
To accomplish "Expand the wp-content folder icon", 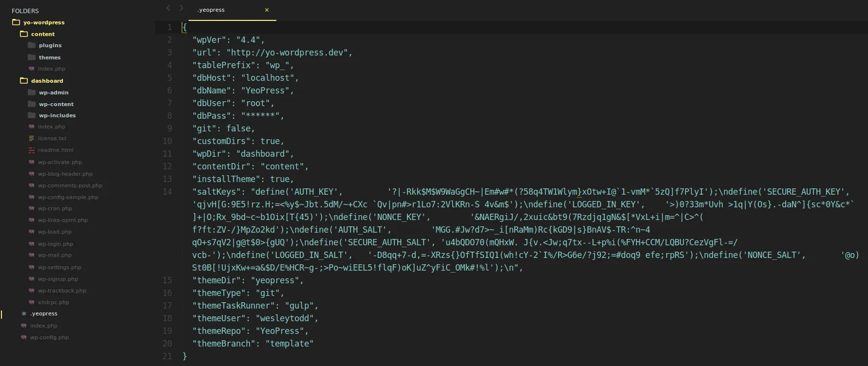I will 32,104.
